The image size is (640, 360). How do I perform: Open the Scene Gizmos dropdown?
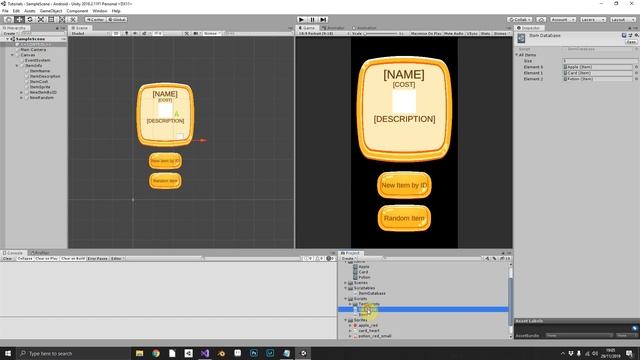click(212, 33)
